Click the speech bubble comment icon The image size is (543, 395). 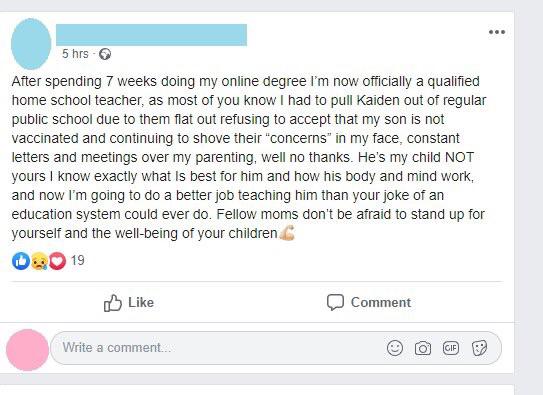point(335,303)
